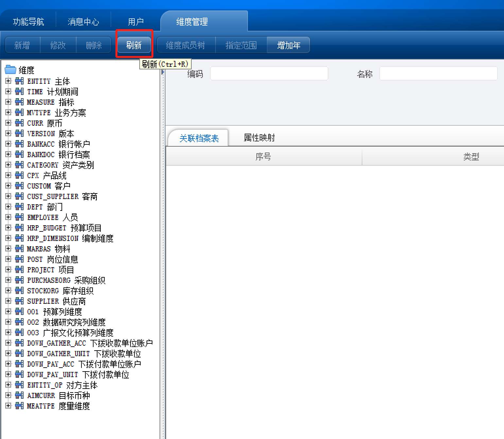Screen dimensions: 504x439
Task: Expand the DOWN_PAY_ACC 下拨付款单位账户 node
Action: (x=8, y=364)
